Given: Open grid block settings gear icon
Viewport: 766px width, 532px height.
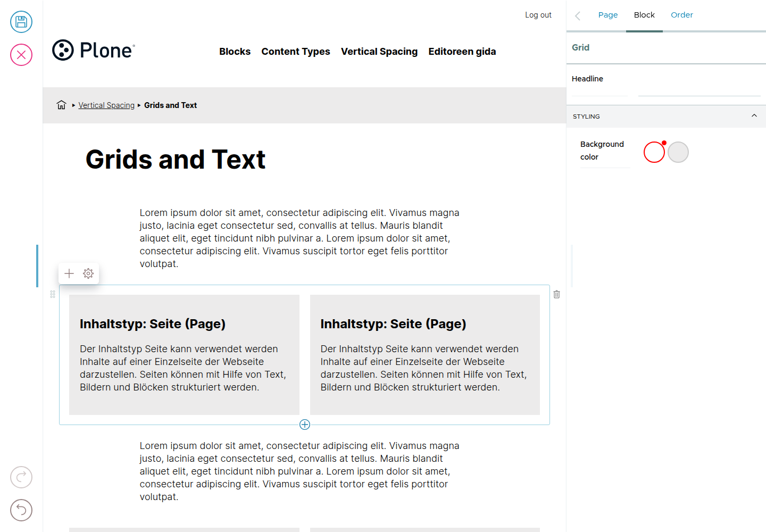Looking at the screenshot, I should (88, 273).
